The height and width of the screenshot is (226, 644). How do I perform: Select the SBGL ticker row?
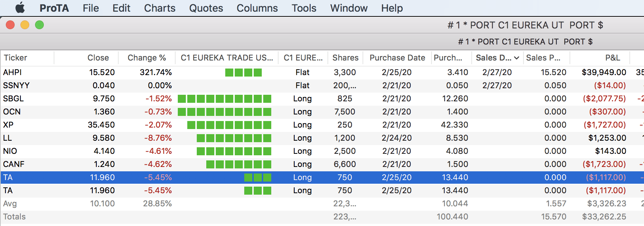(14, 99)
